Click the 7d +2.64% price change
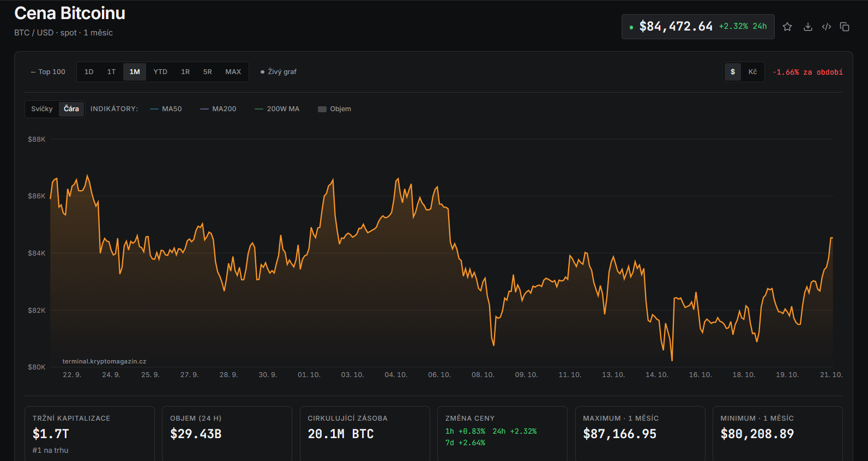Viewport: 868px width, 461px height. pos(465,442)
